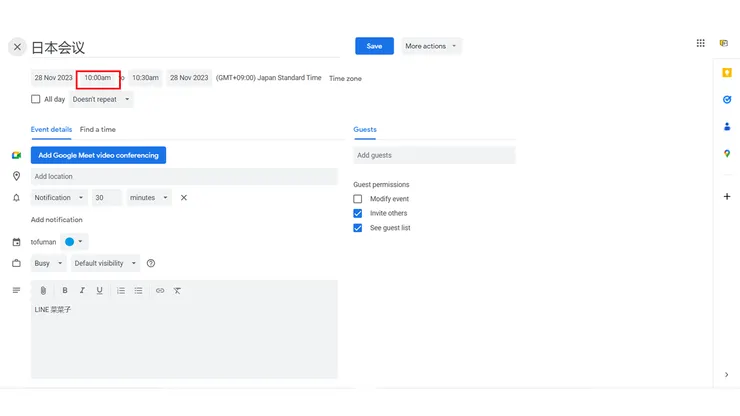
Task: Click the Japan Standard Time label
Action: point(269,78)
